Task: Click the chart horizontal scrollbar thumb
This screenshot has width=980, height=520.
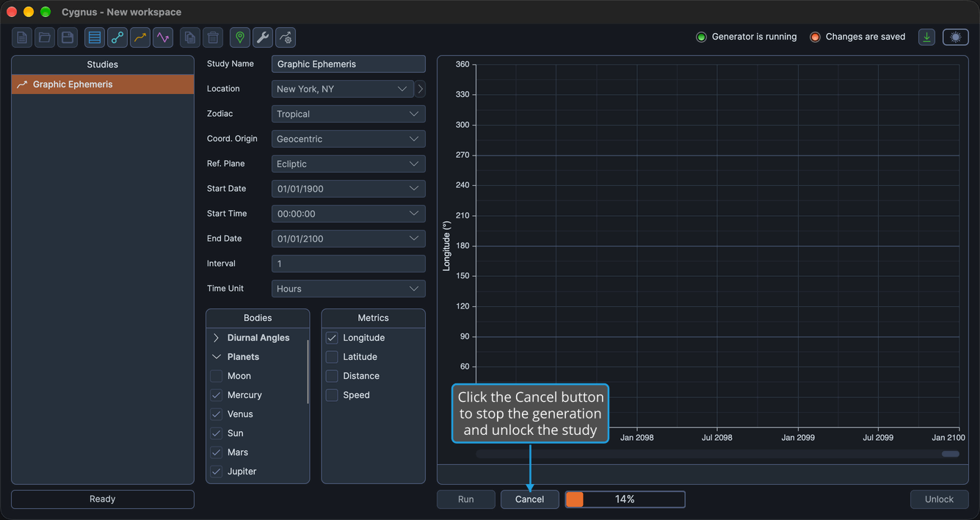Action: click(x=951, y=454)
